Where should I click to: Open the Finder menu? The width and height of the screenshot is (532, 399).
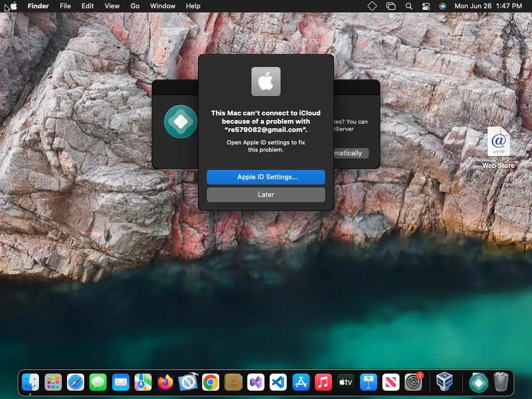click(38, 6)
